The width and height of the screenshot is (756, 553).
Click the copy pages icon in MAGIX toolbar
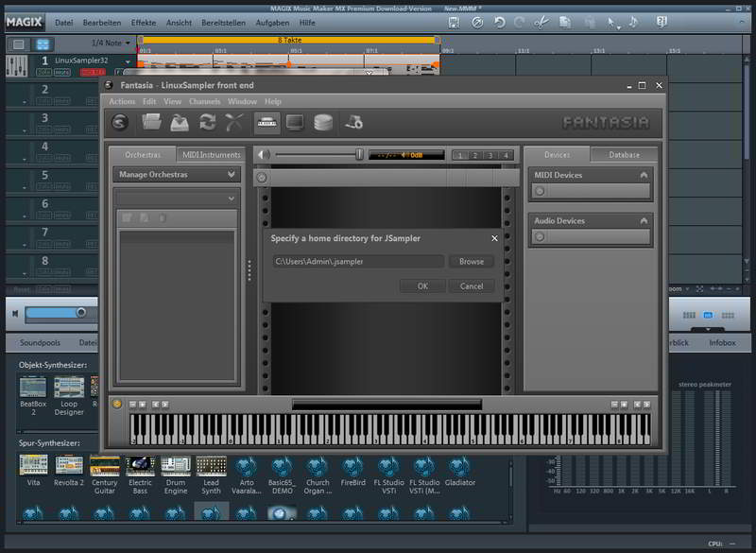(565, 22)
